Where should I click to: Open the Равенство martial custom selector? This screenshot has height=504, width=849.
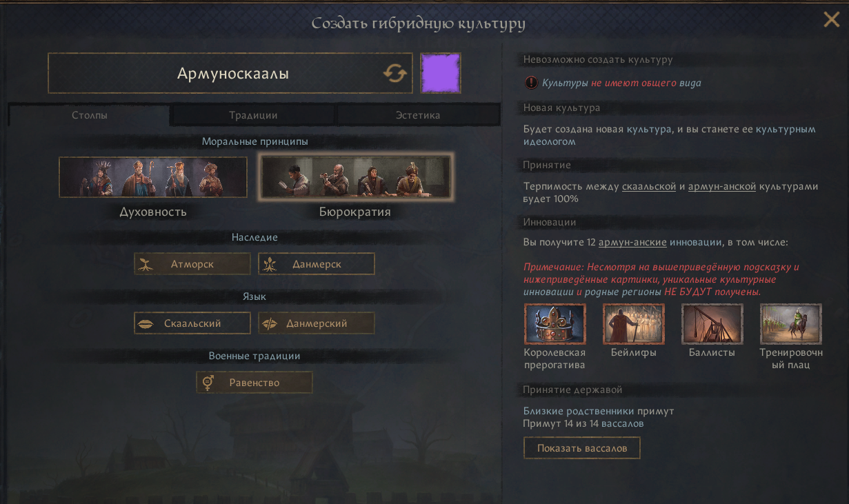pyautogui.click(x=254, y=383)
